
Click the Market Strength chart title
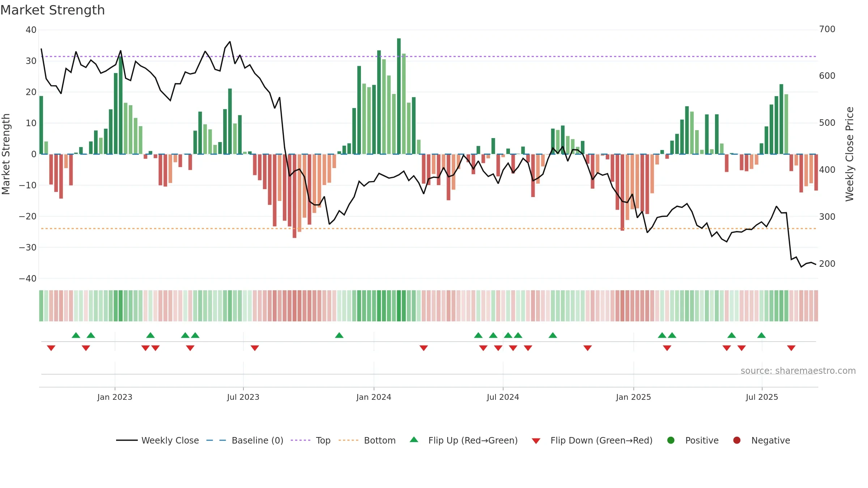tap(52, 10)
